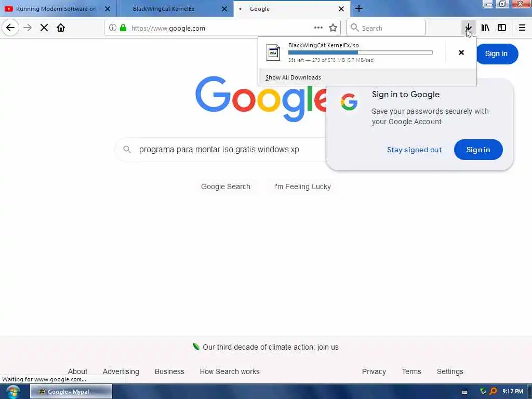Open the Advertising footer link
532x399 pixels.
pos(121,371)
